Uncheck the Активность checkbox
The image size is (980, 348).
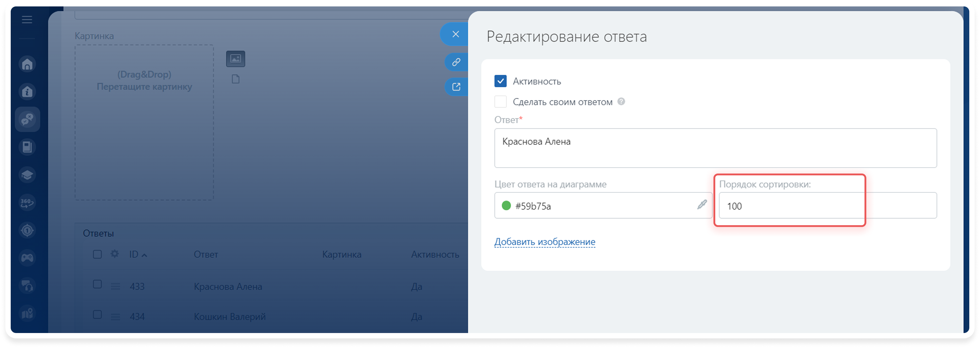coord(500,81)
